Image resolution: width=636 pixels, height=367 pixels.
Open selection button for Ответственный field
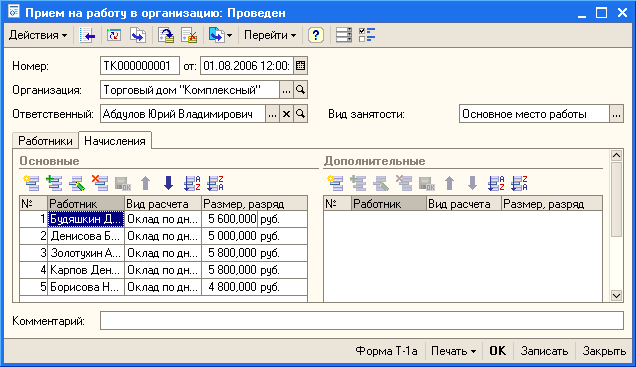tap(272, 114)
